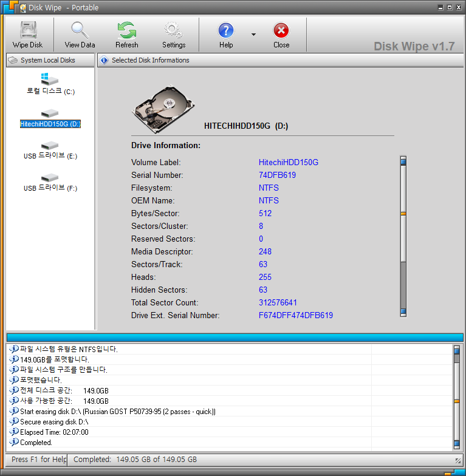Choose the USB drive (E:)
Viewport: 466px width, 476px height.
pos(50,151)
